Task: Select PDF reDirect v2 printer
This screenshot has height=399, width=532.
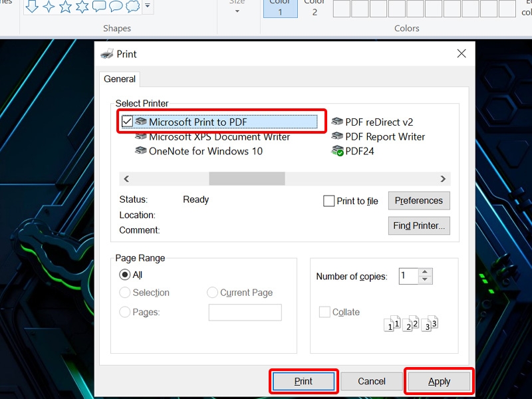Action: pyautogui.click(x=372, y=122)
